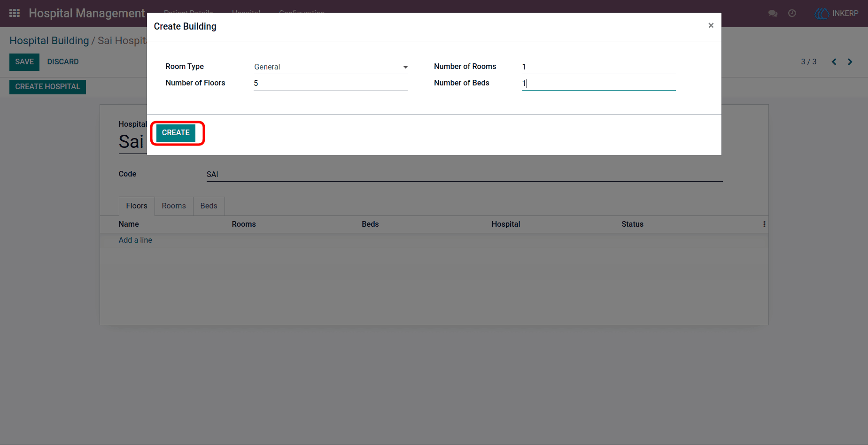Screen dimensions: 868x445
Task: Click the Hospital Management app title
Action: pos(87,14)
